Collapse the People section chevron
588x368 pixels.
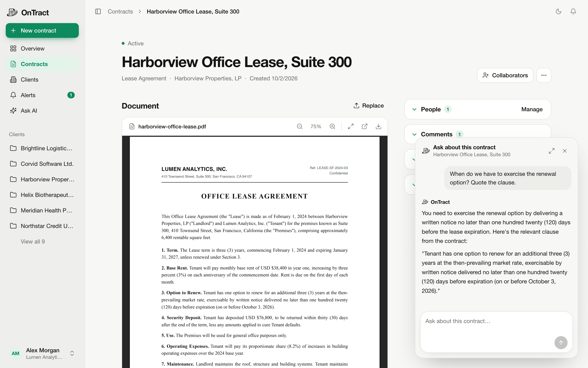click(x=414, y=109)
